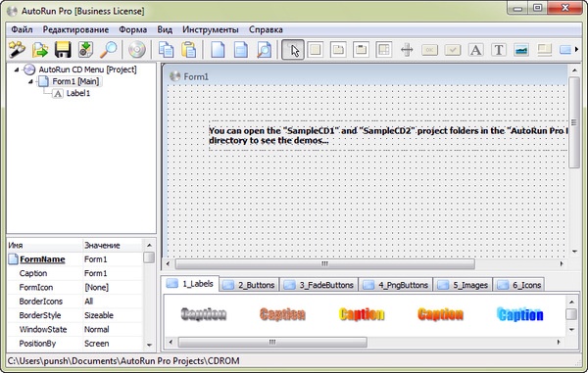The image size is (588, 373).
Task: Click the Значение column header
Action: pyautogui.click(x=112, y=246)
